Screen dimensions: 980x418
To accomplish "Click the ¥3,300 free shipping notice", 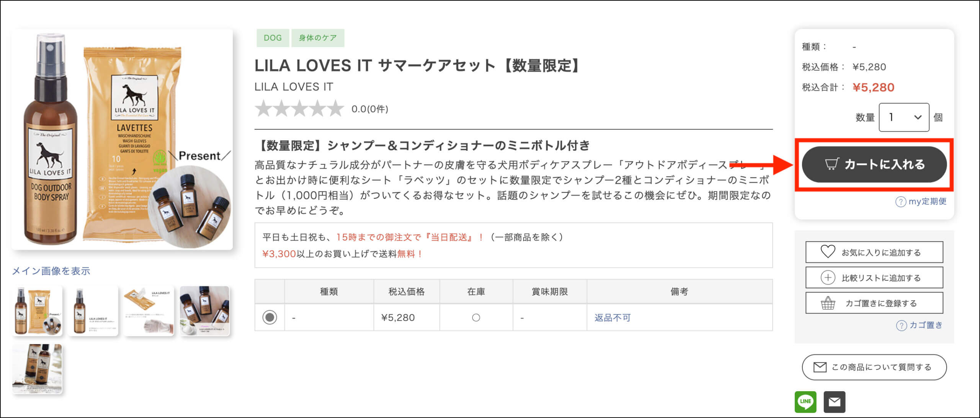I will (342, 254).
